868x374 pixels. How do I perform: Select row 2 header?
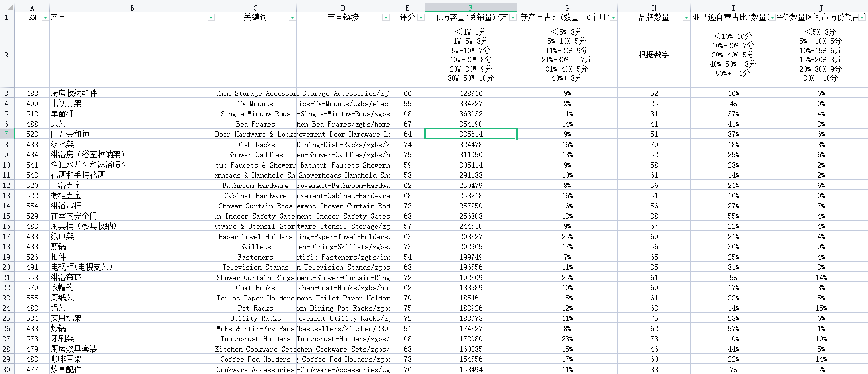pyautogui.click(x=7, y=55)
